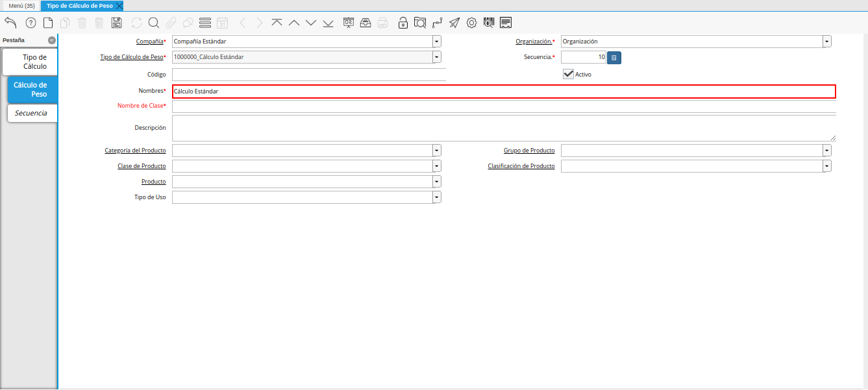
Task: Open Clase de Producto dropdown arrow
Action: point(437,166)
